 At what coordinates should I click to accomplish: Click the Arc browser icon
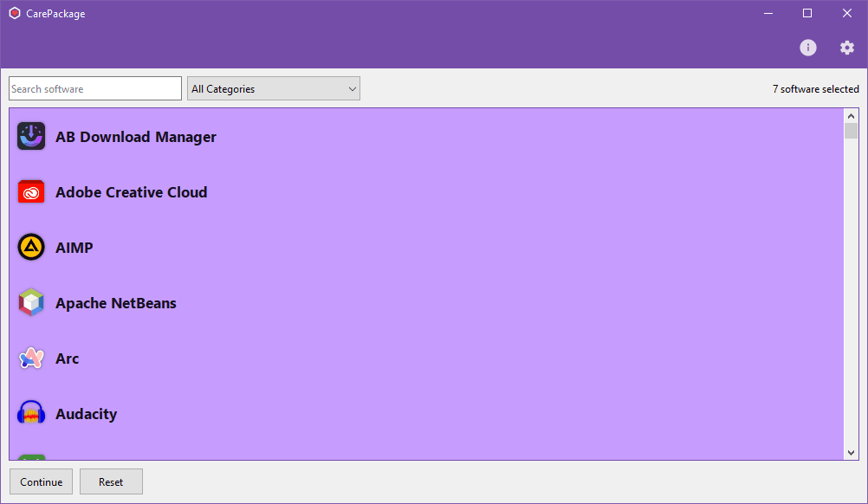pyautogui.click(x=31, y=358)
